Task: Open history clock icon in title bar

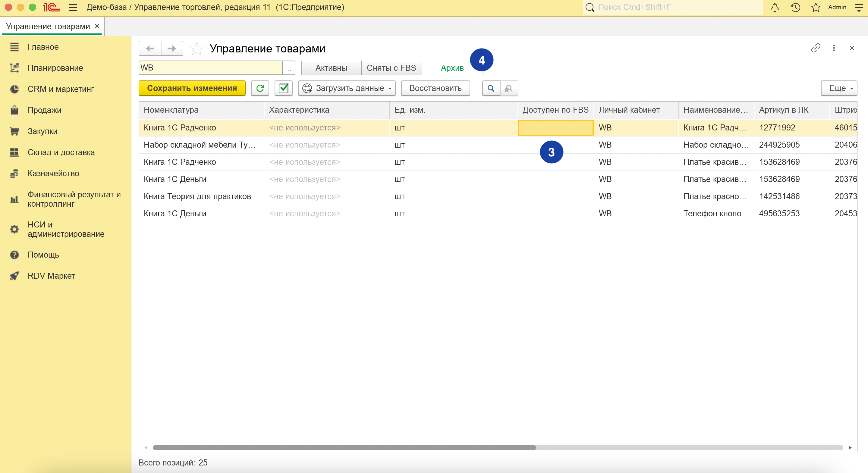Action: 795,8
